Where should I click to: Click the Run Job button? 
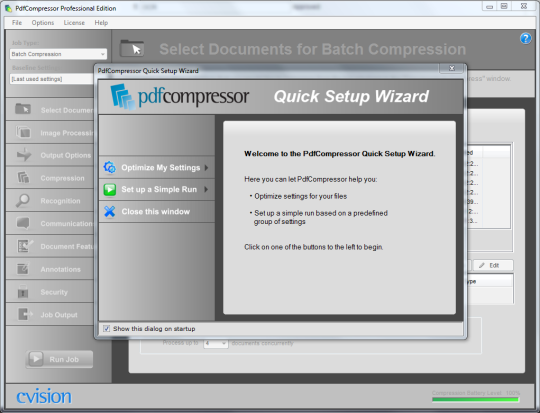point(59,359)
